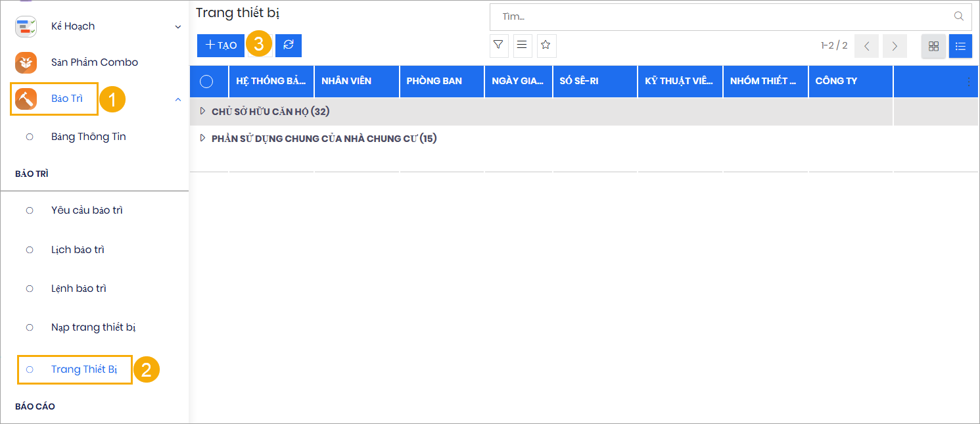Screen dimensions: 980x424
Task: Expand the Chủ sở hữu căn hộ group
Action: pos(203,111)
